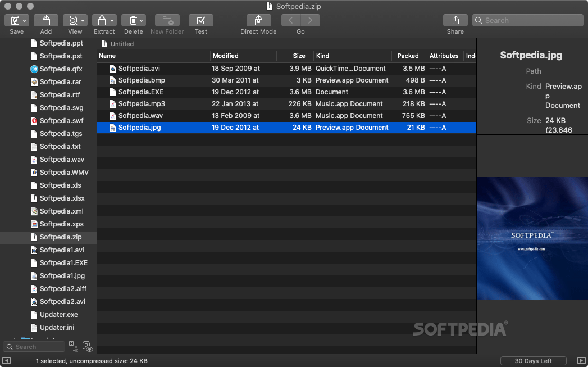Click the Softpedia.avi file icon in list
The image size is (588, 367).
(x=112, y=69)
